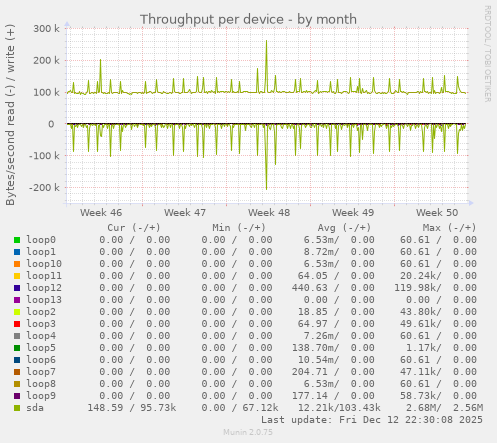The height and width of the screenshot is (443, 497).
Task: Click the -200 k y-axis label
Action: click(44, 188)
